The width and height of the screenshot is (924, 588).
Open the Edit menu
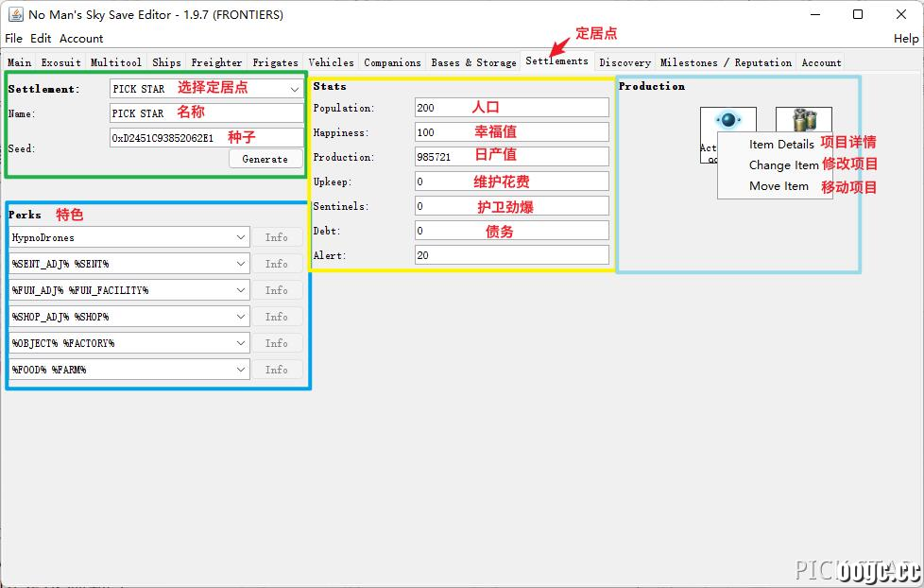coord(41,39)
